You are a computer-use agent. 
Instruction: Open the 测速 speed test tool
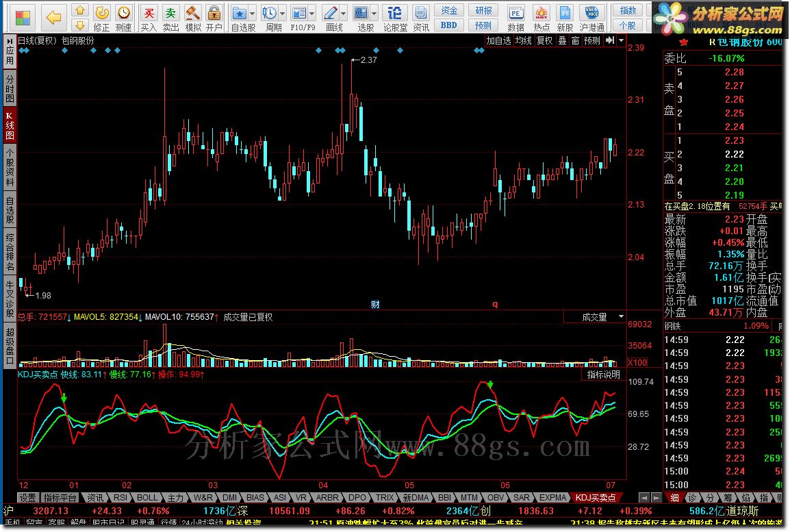[123, 18]
